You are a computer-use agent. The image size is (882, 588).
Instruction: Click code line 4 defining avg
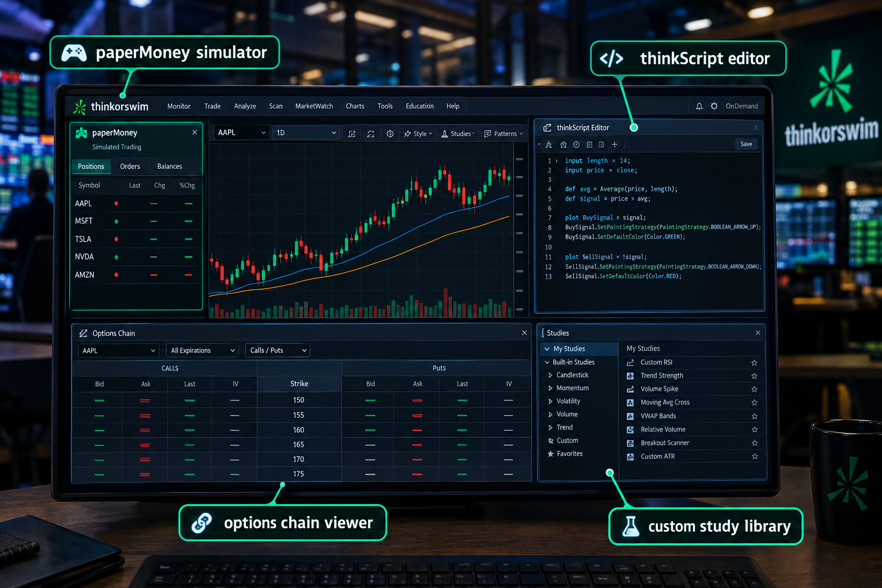pyautogui.click(x=621, y=189)
